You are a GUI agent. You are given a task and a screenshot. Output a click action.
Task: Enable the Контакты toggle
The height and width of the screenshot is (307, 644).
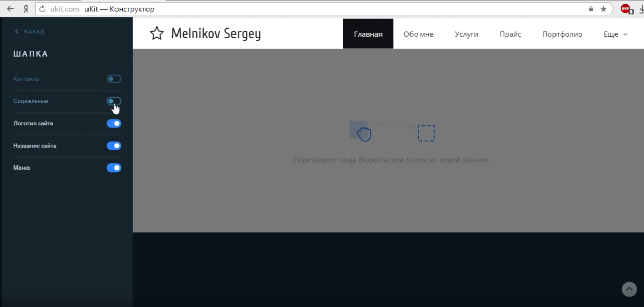pyautogui.click(x=113, y=79)
